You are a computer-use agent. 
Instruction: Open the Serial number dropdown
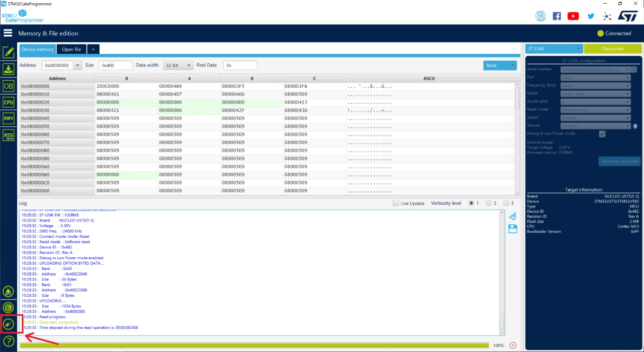[x=596, y=69]
